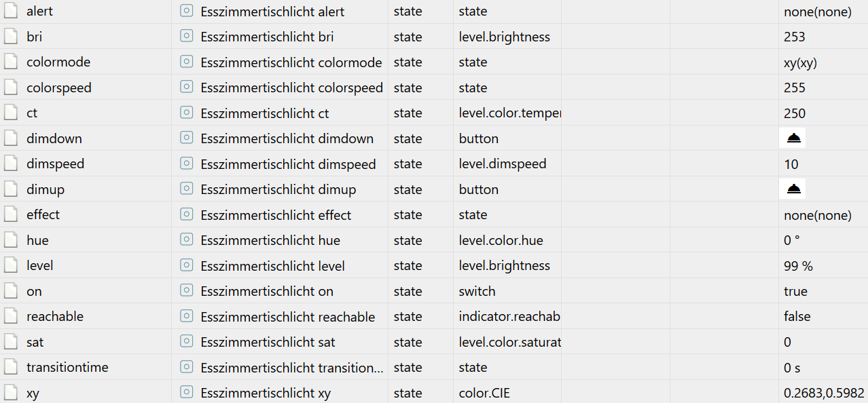
Task: Click the state icon for Esszimmertischlicht hue
Action: click(x=186, y=240)
